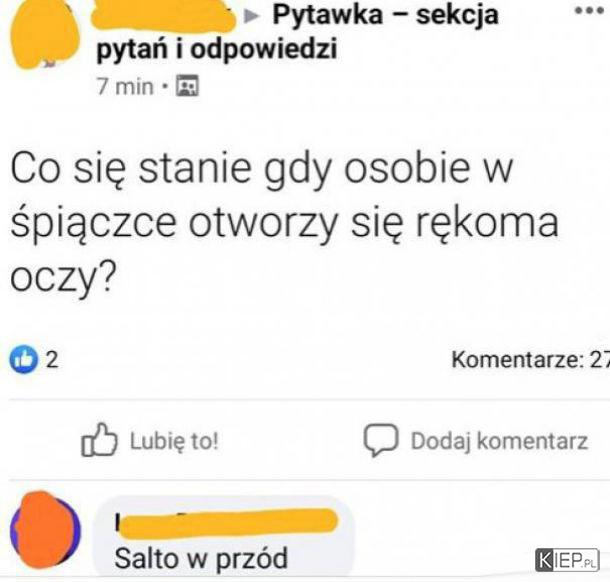Open the post author's hidden name
The width and height of the screenshot is (610, 582).
pyautogui.click(x=163, y=16)
